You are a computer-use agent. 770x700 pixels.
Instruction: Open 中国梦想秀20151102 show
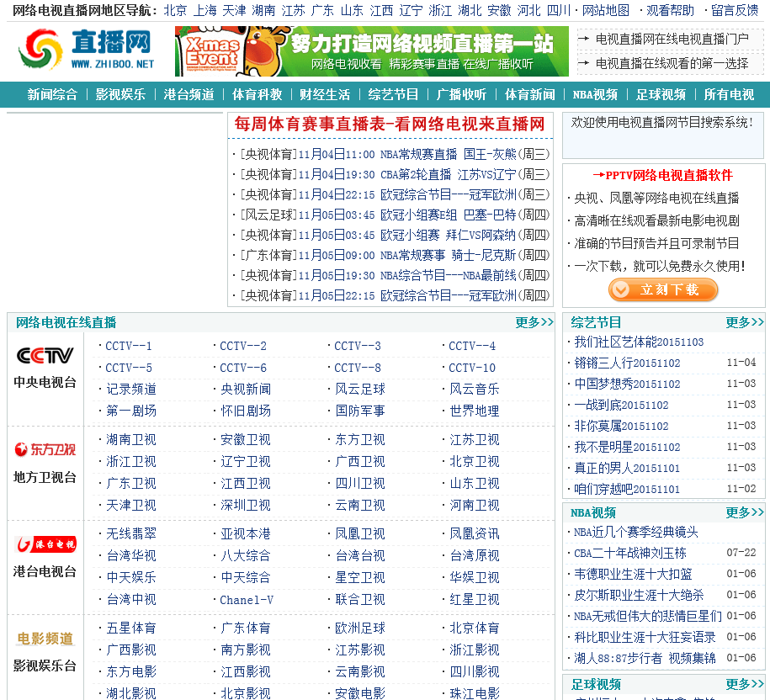pyautogui.click(x=627, y=384)
